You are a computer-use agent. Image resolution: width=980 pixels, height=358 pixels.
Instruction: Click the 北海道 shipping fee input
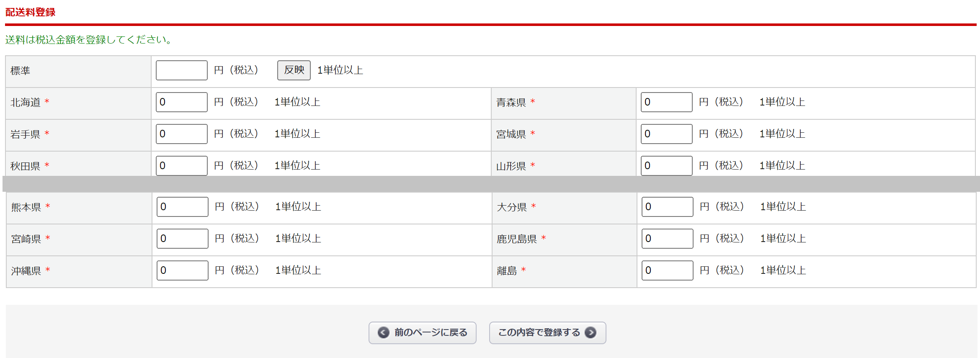pyautogui.click(x=181, y=102)
